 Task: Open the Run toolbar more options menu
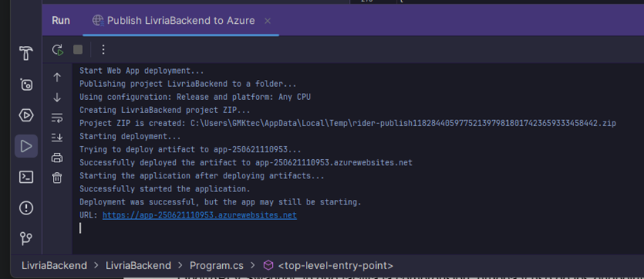pyautogui.click(x=103, y=50)
